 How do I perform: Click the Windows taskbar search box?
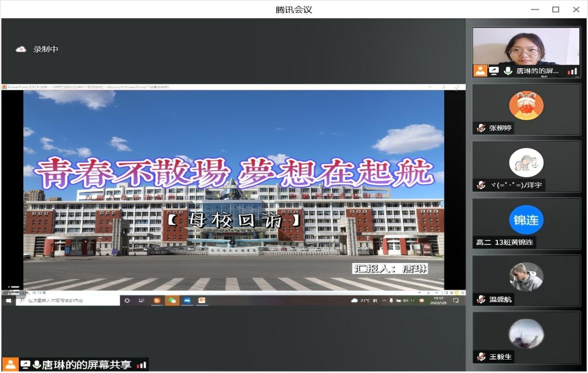click(67, 300)
